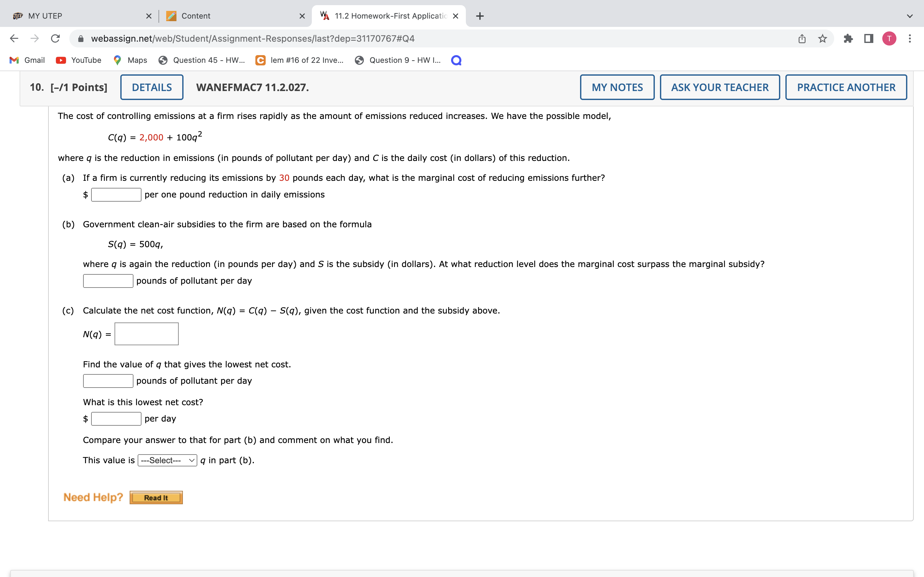
Task: Click the DETAILS button
Action: (x=151, y=88)
